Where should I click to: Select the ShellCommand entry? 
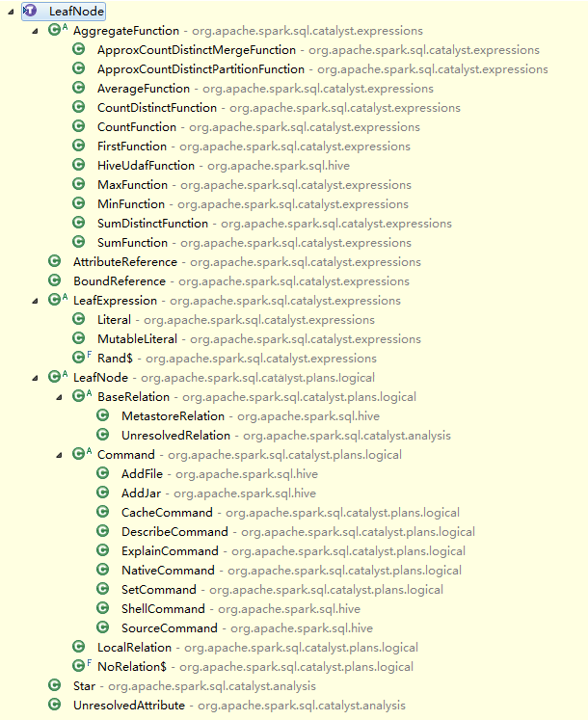(x=241, y=609)
